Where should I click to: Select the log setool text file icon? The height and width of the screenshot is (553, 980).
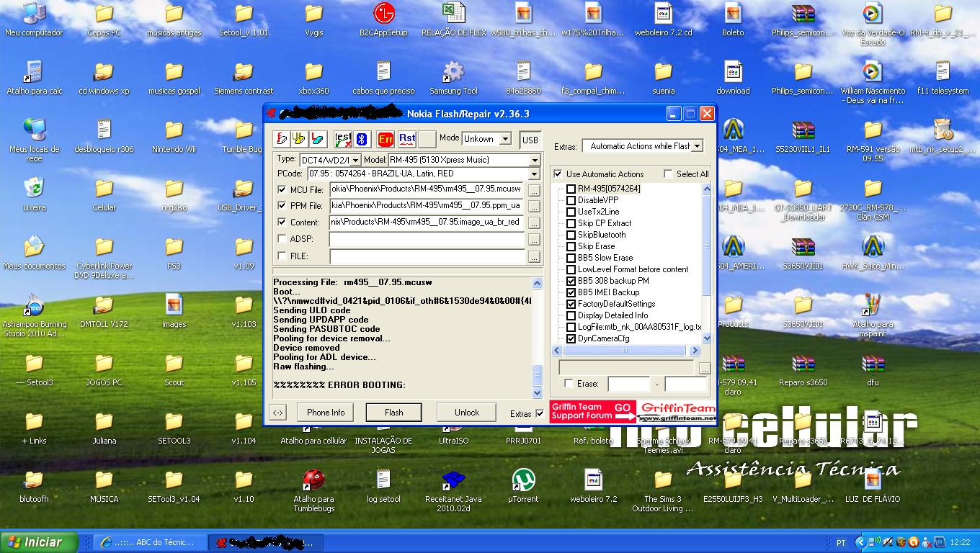(x=383, y=486)
